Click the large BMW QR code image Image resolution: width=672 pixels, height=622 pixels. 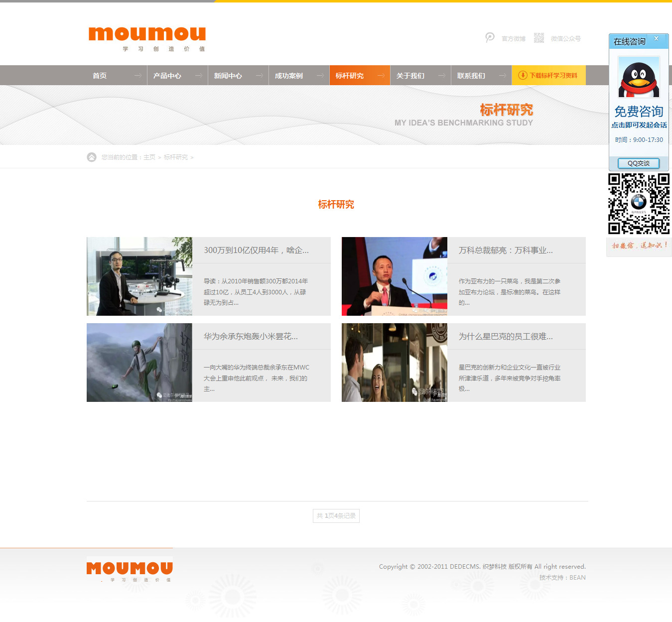click(x=639, y=204)
